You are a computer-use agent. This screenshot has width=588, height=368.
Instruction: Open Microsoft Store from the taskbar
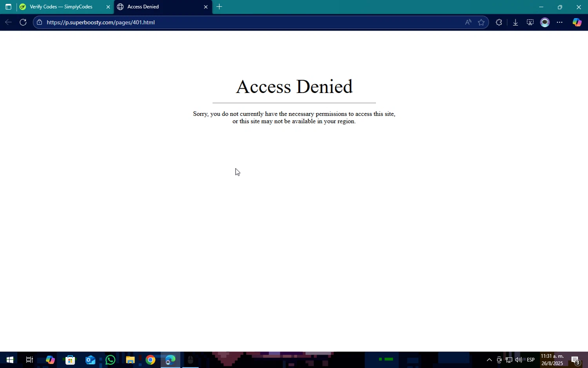[70, 360]
